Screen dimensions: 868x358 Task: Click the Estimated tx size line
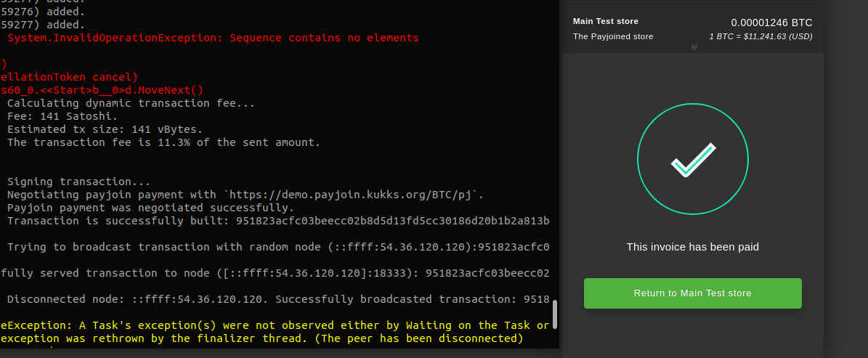[105, 129]
